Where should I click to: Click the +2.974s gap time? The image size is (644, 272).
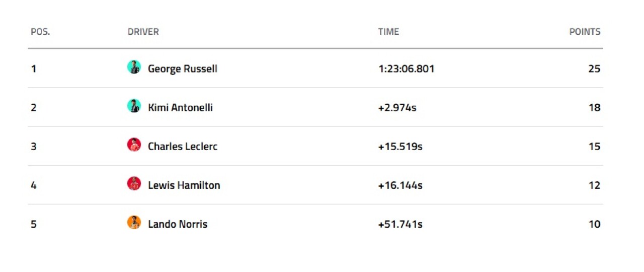(397, 107)
